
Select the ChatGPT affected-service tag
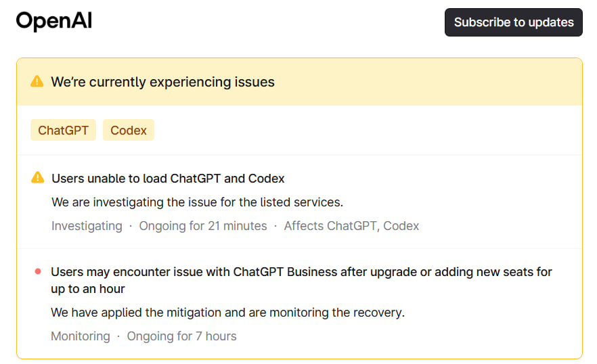click(63, 130)
